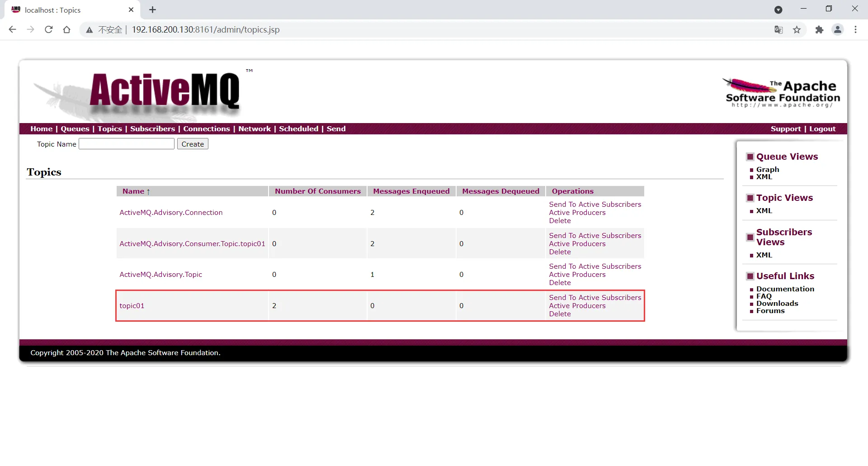The width and height of the screenshot is (868, 466).
Task: Go to Subscribers in the navigation bar
Action: (x=152, y=129)
